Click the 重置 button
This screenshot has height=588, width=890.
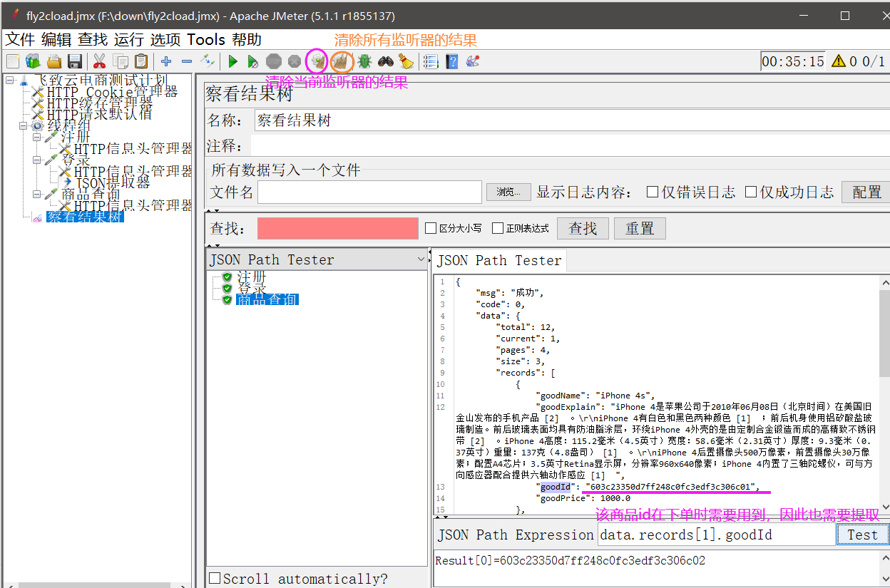tap(640, 228)
